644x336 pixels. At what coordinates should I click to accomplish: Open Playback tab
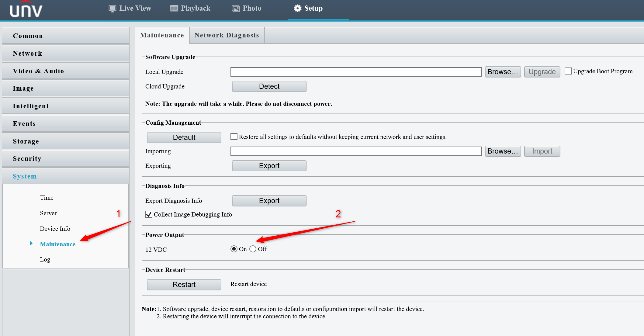coord(190,9)
